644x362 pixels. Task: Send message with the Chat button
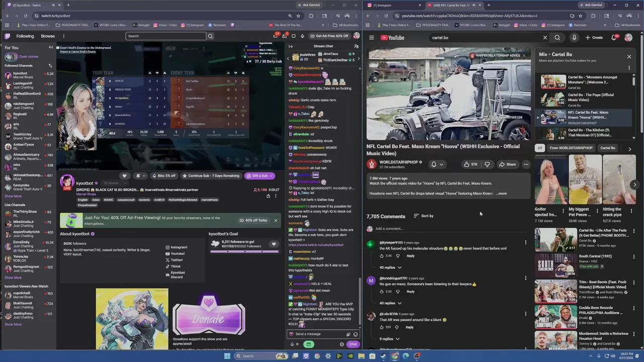point(353,344)
